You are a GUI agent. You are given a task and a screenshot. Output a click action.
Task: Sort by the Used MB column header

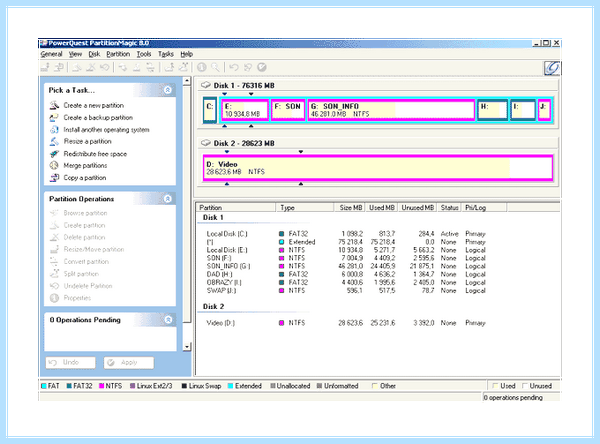click(x=382, y=207)
